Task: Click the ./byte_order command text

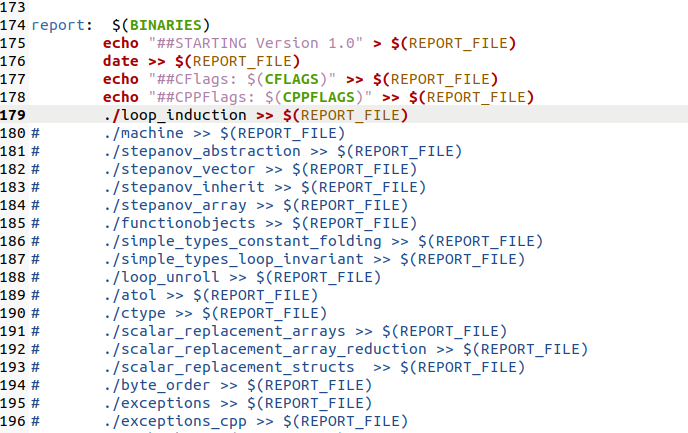Action: click(157, 385)
